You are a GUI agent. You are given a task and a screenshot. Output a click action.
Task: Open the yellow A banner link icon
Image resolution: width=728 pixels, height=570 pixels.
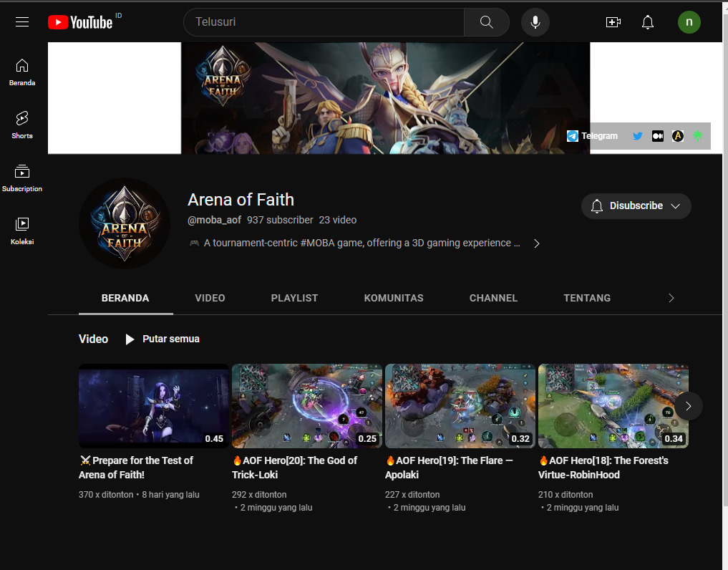(x=677, y=136)
